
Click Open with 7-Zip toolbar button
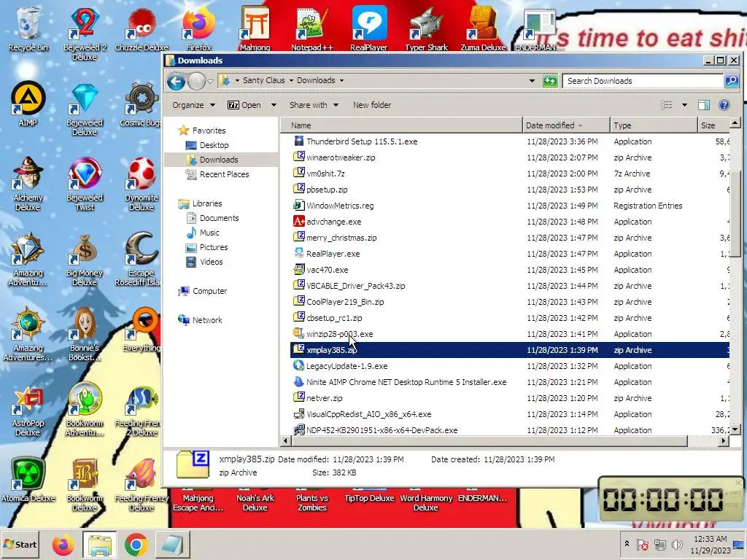coord(244,105)
